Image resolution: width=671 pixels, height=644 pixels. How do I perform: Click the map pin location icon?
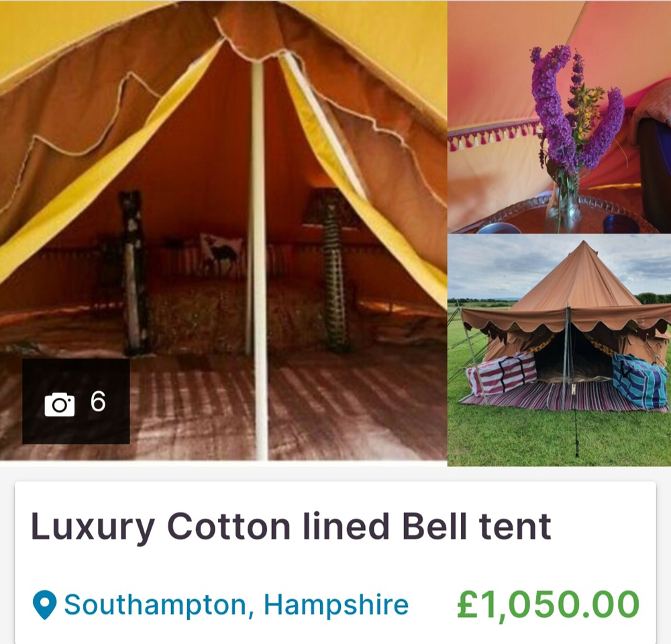(44, 605)
